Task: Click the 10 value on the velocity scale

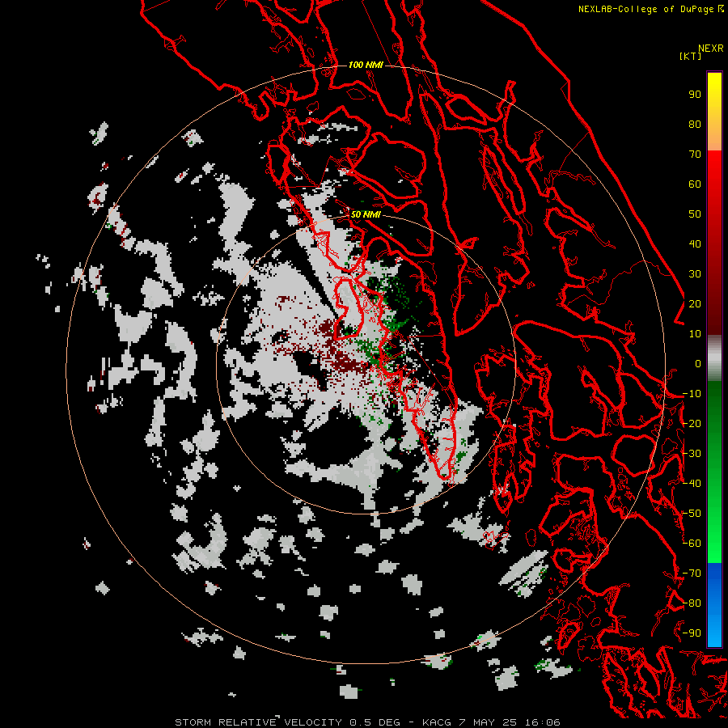Action: pos(695,334)
